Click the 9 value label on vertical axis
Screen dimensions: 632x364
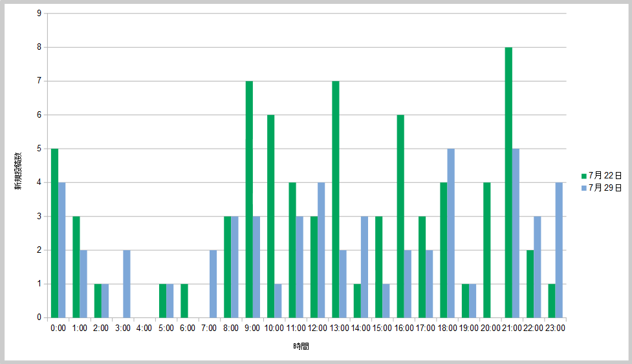click(x=39, y=14)
